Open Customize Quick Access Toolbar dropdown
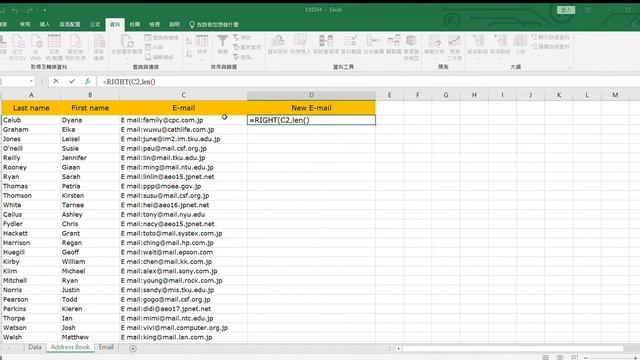Viewport: 640px width, 360px height. pyautogui.click(x=44, y=10)
